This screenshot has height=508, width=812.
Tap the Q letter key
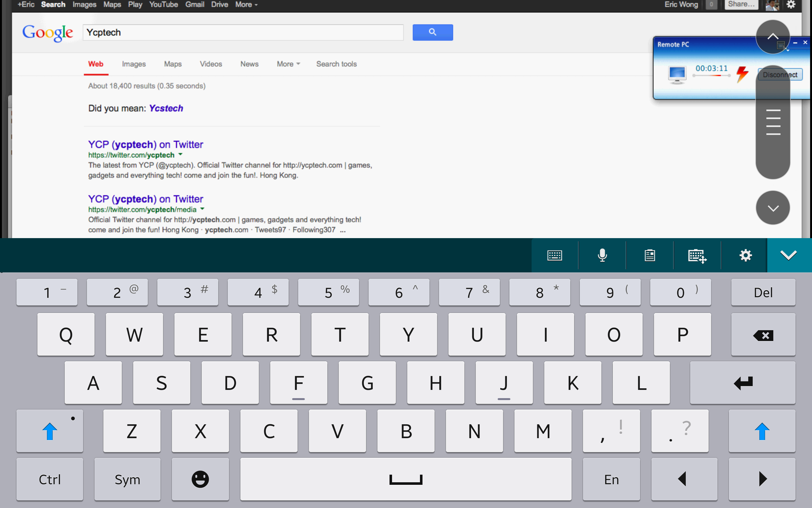(66, 335)
